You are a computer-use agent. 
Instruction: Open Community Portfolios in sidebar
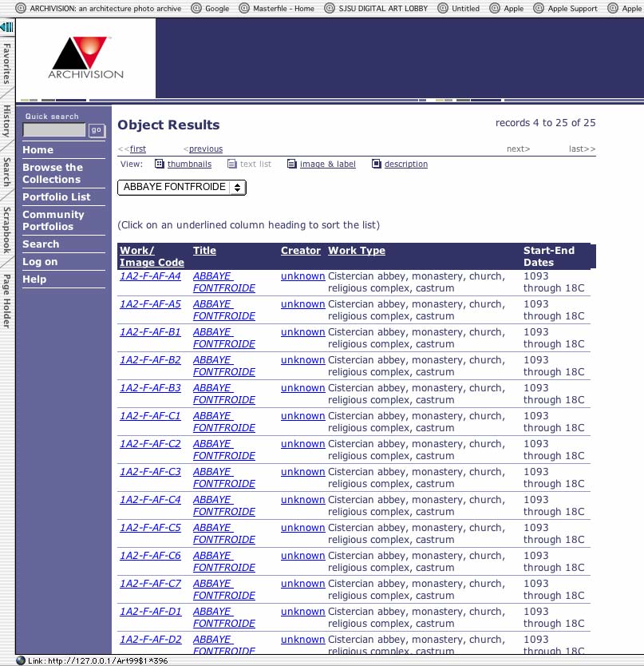[x=53, y=220]
